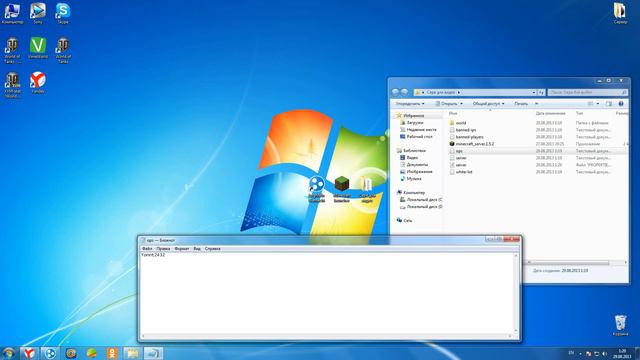This screenshot has height=360, width=640.
Task: Open the Minecraft grass block desktop icon
Action: point(342,189)
